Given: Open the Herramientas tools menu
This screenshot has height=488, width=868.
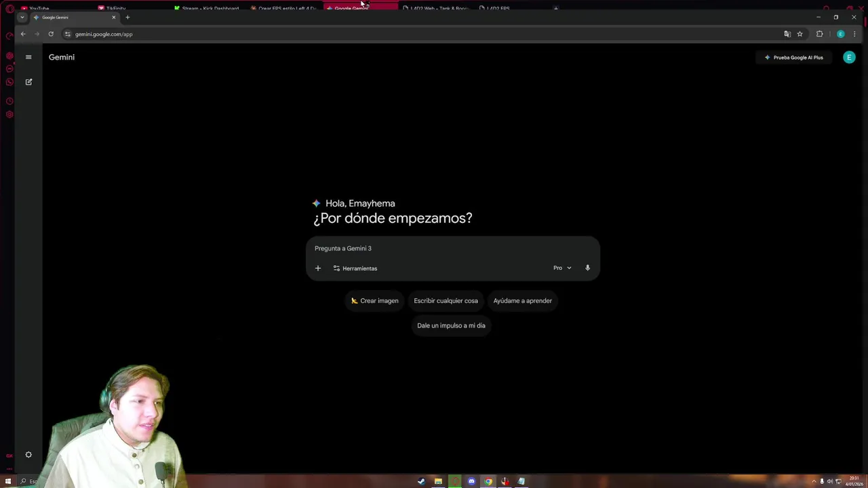Looking at the screenshot, I should [x=355, y=268].
